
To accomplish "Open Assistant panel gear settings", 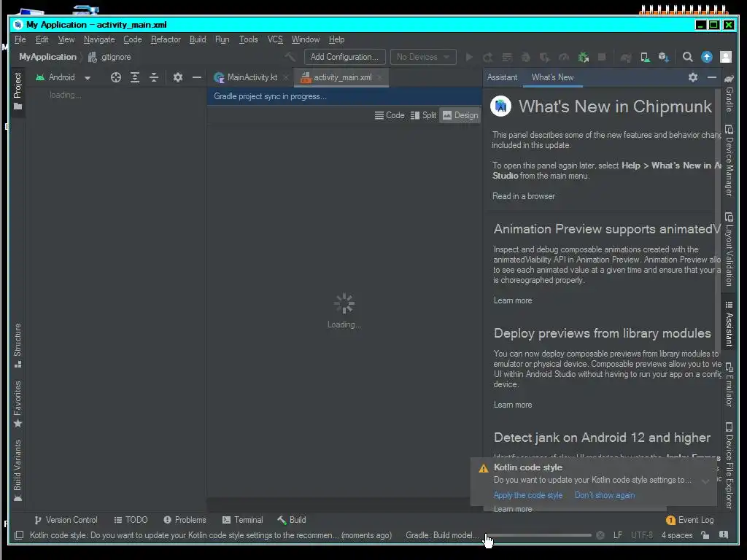I will 693,77.
